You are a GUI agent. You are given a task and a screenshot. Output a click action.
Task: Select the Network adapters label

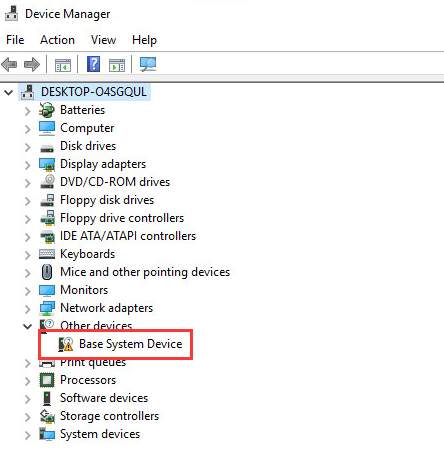(107, 308)
